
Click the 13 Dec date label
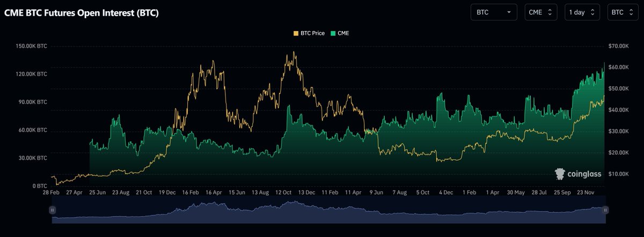[307, 192]
